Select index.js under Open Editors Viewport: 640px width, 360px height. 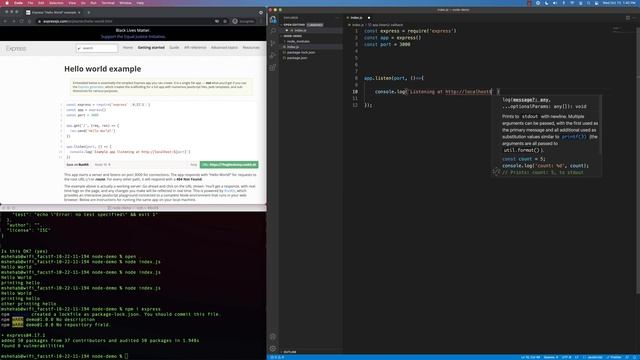click(312, 30)
